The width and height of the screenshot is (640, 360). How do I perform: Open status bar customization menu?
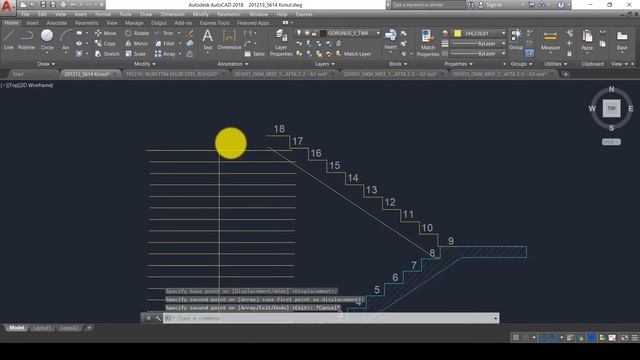click(635, 338)
